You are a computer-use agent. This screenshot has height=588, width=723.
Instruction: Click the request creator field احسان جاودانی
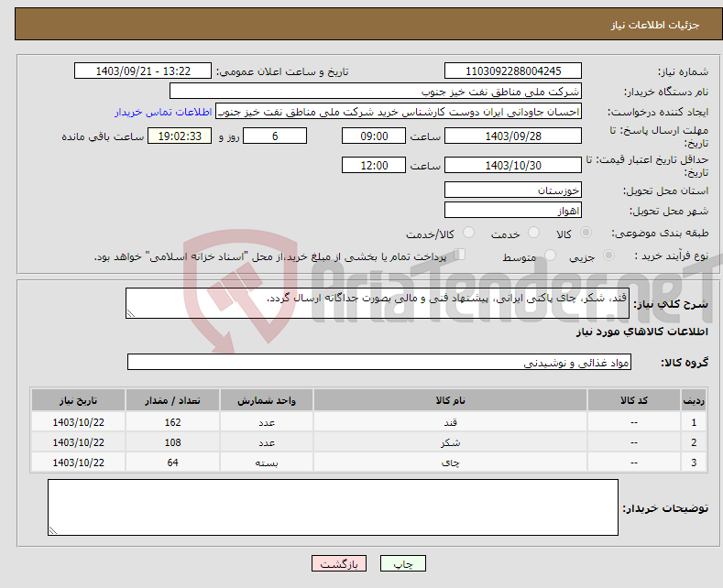(399, 112)
